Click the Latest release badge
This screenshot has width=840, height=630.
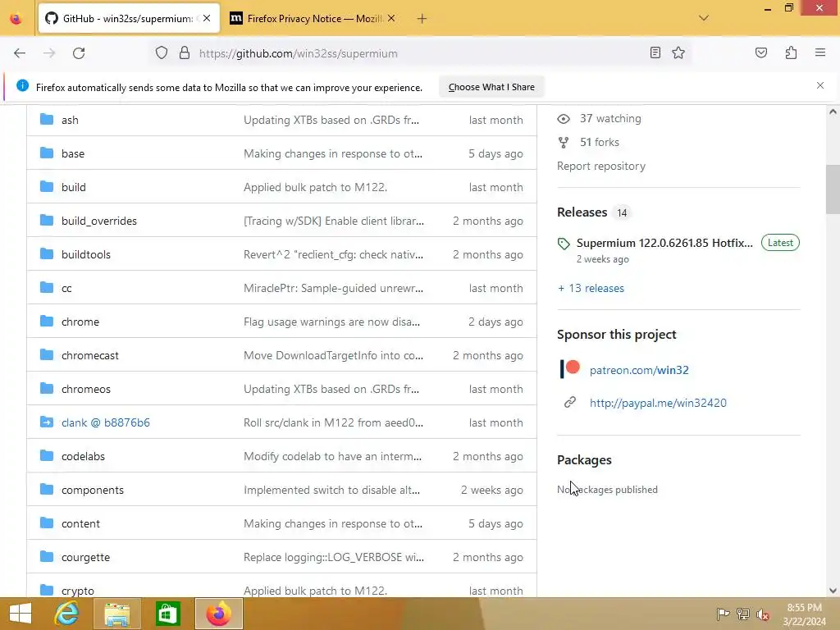coord(780,243)
